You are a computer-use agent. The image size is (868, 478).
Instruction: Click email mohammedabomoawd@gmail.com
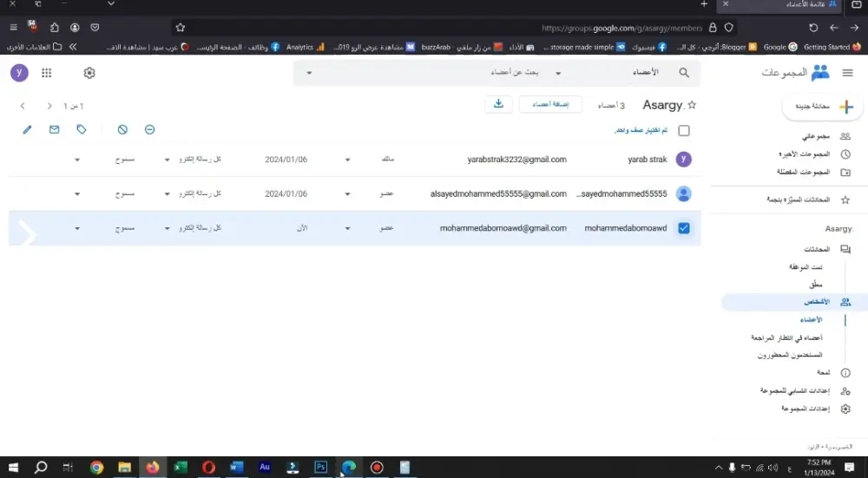503,228
